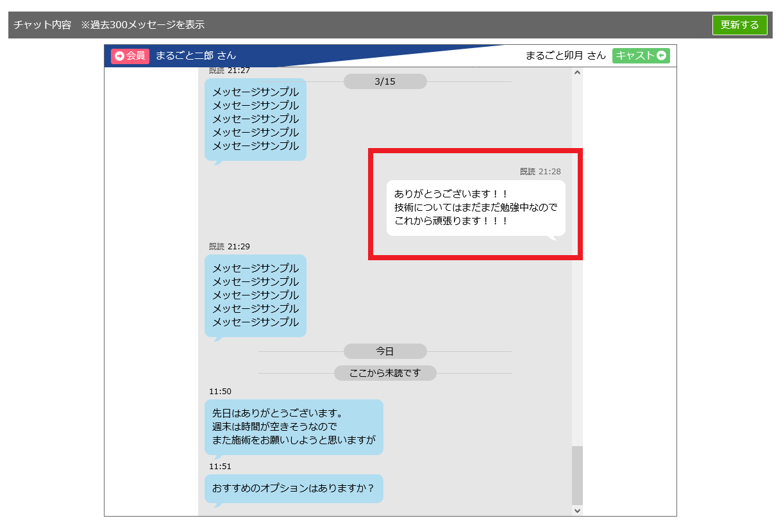Click member name まるごと二郎 さん
Viewport: 781px width, 532px height.
(196, 56)
